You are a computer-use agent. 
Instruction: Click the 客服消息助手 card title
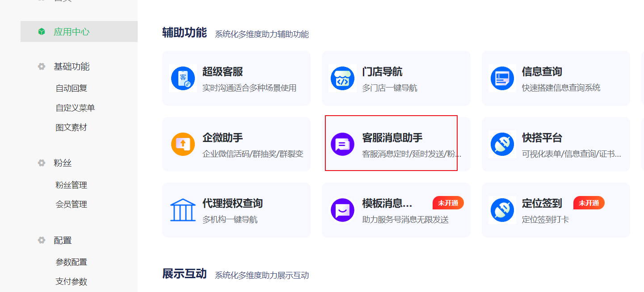(x=392, y=138)
